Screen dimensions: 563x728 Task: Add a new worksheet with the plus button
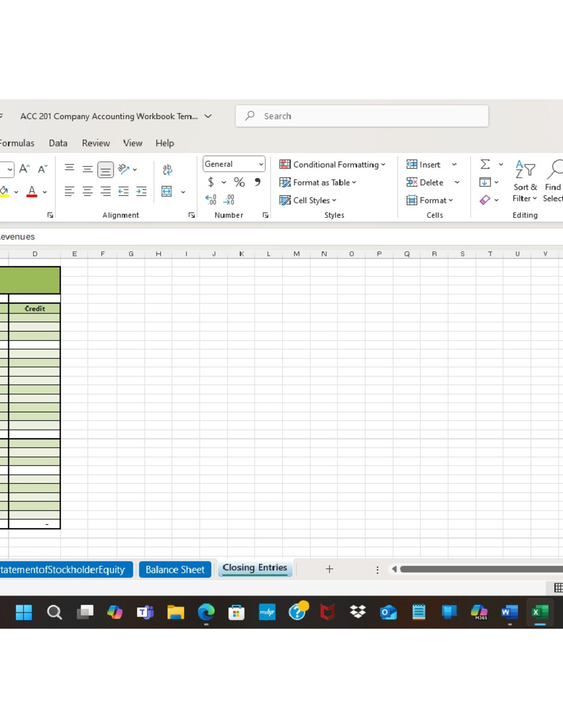[329, 569]
